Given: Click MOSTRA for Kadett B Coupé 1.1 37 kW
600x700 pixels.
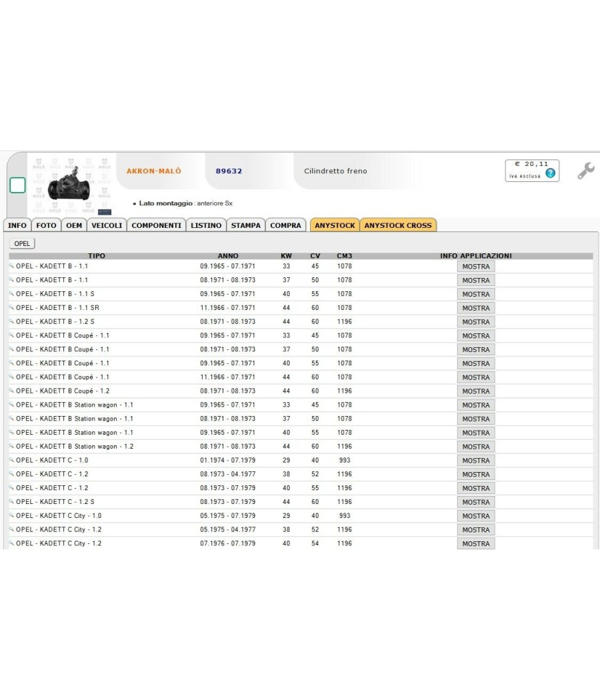Looking at the screenshot, I should coord(476,349).
